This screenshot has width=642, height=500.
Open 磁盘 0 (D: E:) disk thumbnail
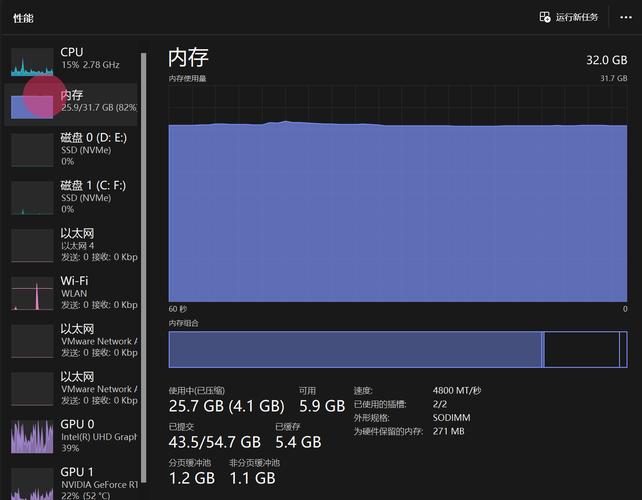32,149
